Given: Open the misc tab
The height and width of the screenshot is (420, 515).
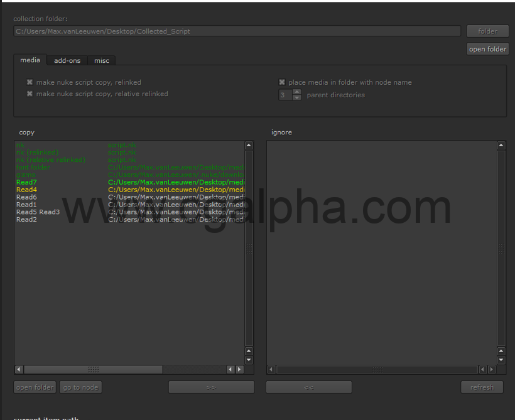Looking at the screenshot, I should click(x=102, y=60).
